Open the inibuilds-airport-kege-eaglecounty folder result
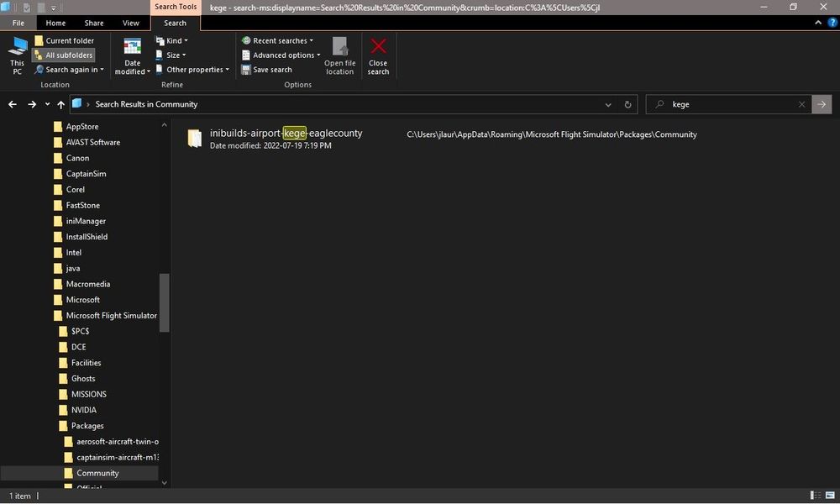This screenshot has height=504, width=840. point(286,134)
